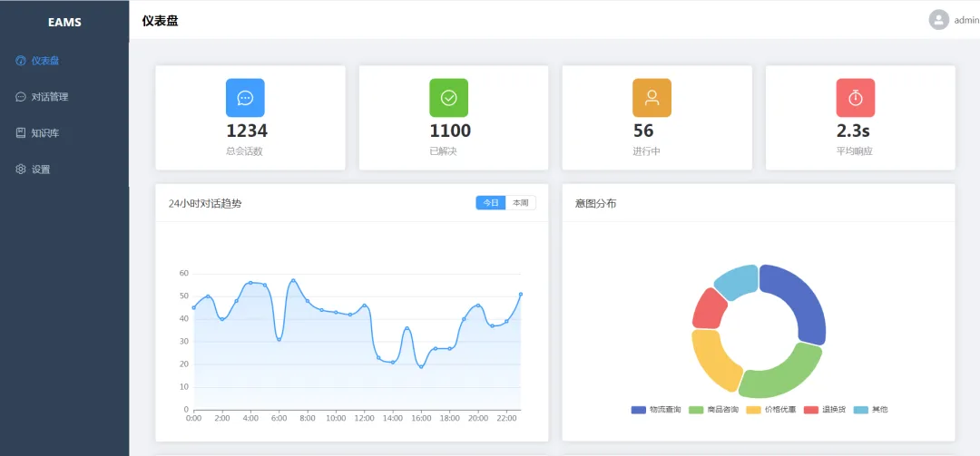This screenshot has width=980, height=456.
Task: Click the 22:00 x-axis label
Action: [507, 418]
